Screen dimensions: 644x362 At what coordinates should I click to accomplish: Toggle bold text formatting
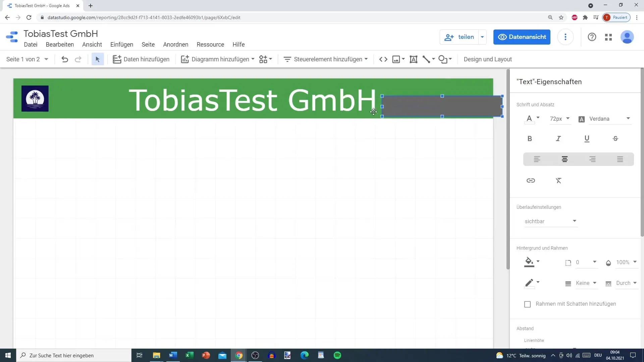(530, 139)
